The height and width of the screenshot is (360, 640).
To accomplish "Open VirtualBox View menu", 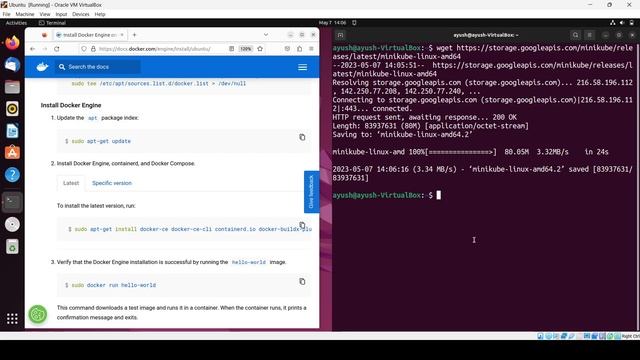I will tap(45, 14).
